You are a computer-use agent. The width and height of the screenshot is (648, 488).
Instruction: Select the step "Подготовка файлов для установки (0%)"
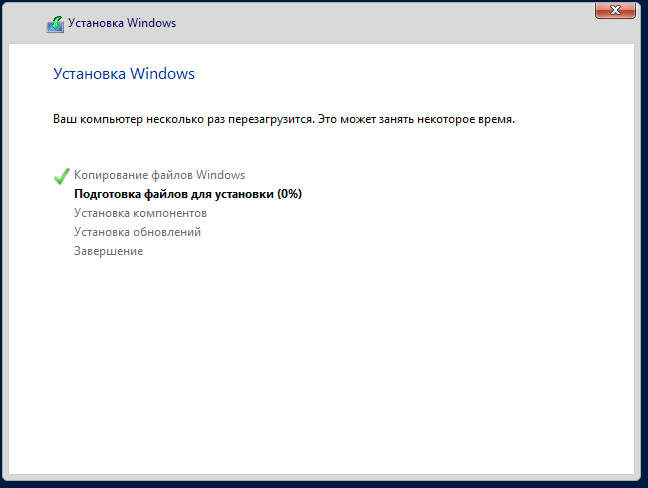(x=188, y=194)
